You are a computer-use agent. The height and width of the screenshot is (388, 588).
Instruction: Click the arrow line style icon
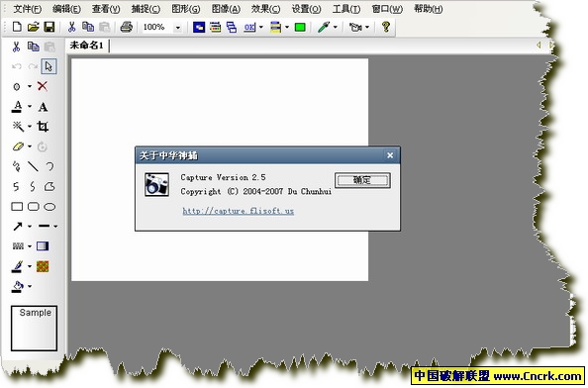point(18,227)
